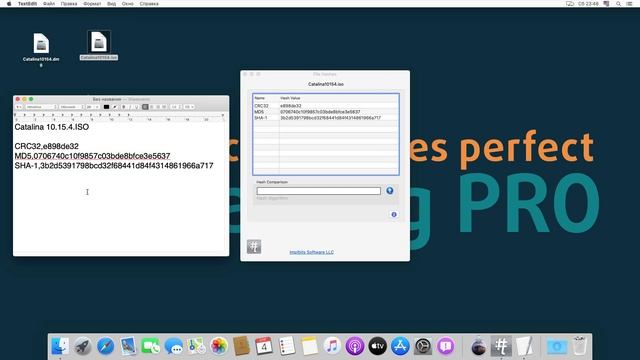Open Music from the Dock
The height and width of the screenshot is (360, 640).
click(x=332, y=347)
